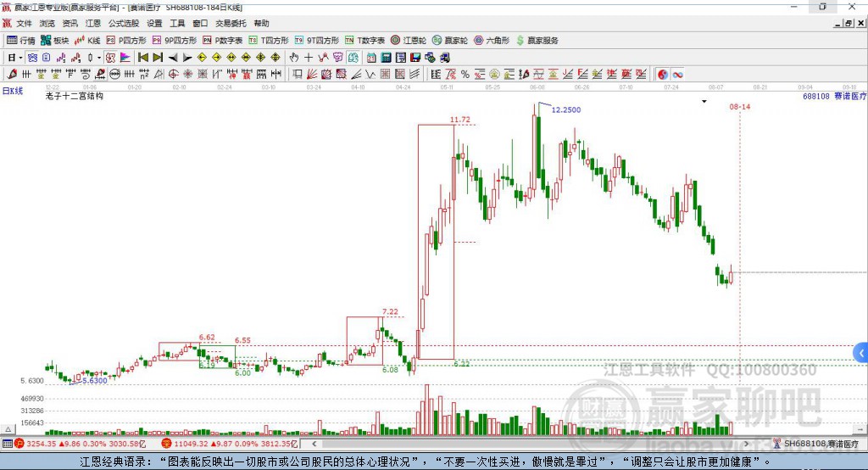This screenshot has width=868, height=470.
Task: Click the blue infinity loop icon
Action: (677, 75)
